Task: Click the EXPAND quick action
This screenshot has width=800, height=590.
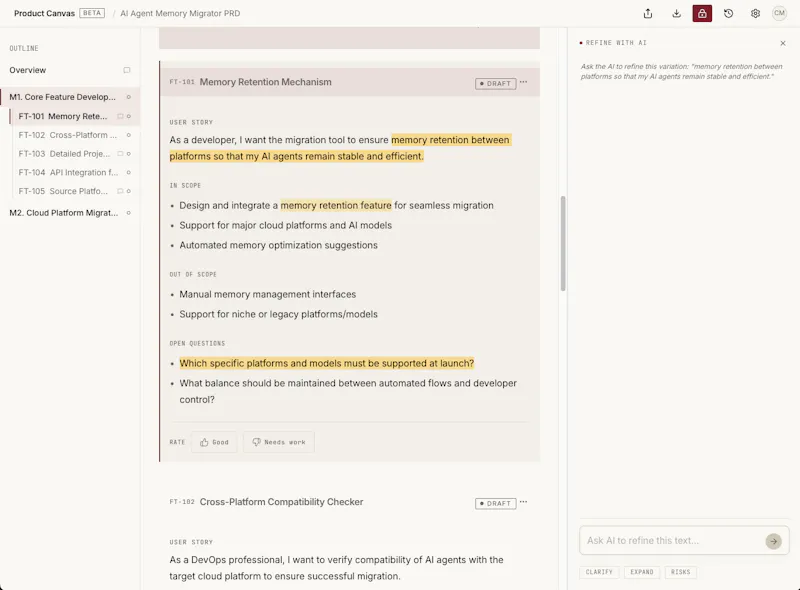Action: (642, 572)
